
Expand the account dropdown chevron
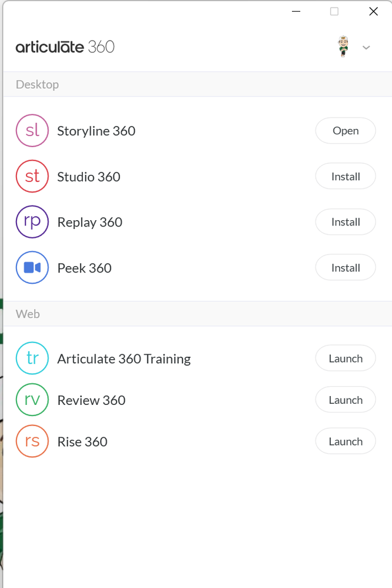click(366, 48)
